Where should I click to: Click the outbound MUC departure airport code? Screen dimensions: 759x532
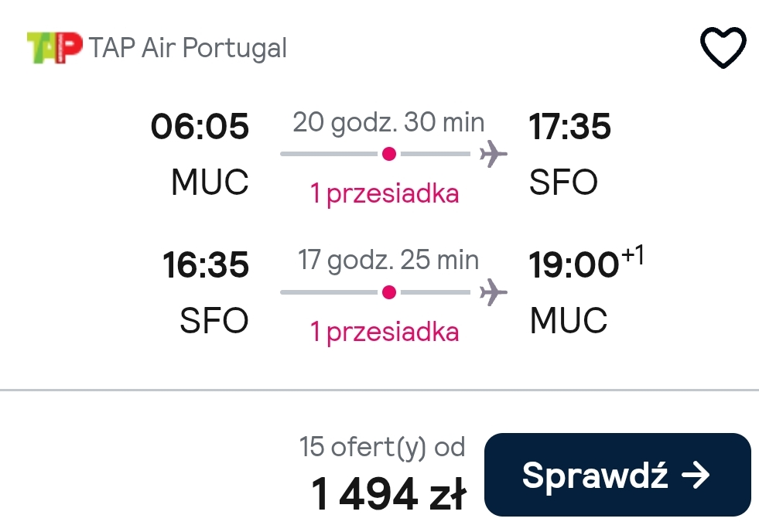(x=210, y=182)
